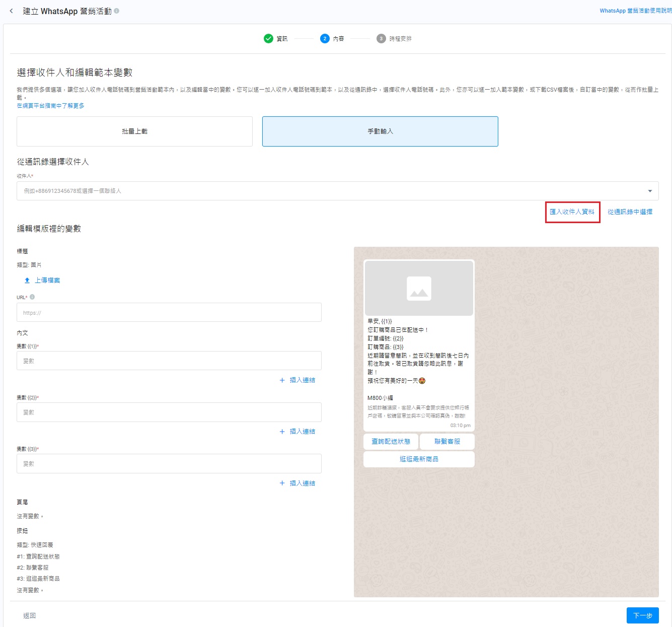Image resolution: width=672 pixels, height=627 pixels.
Task: Click the 下一步 button
Action: [x=642, y=615]
